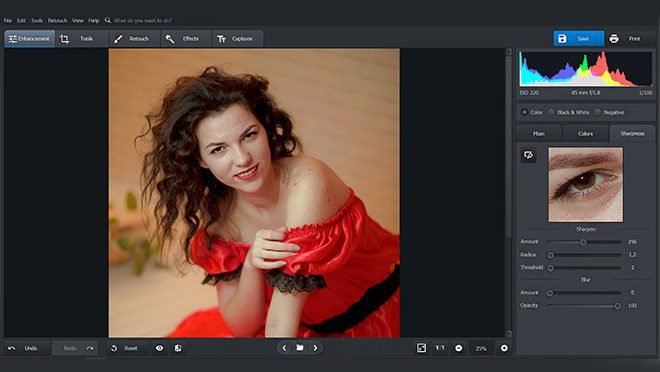Go to next photo arrow

point(315,348)
